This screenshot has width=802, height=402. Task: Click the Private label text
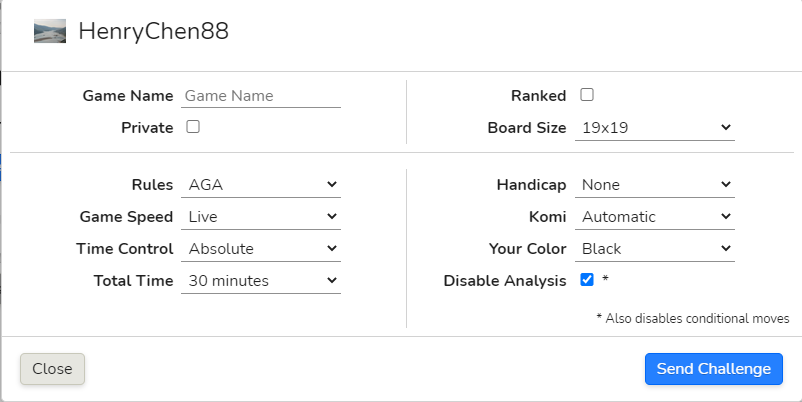pos(147,127)
